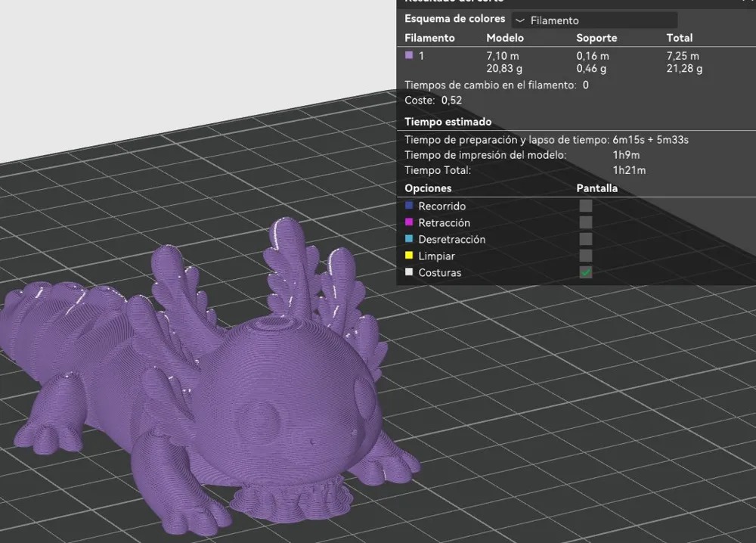Screen dimensions: 756x543
Task: Click the support length value 0,16 m
Action: 593,56
